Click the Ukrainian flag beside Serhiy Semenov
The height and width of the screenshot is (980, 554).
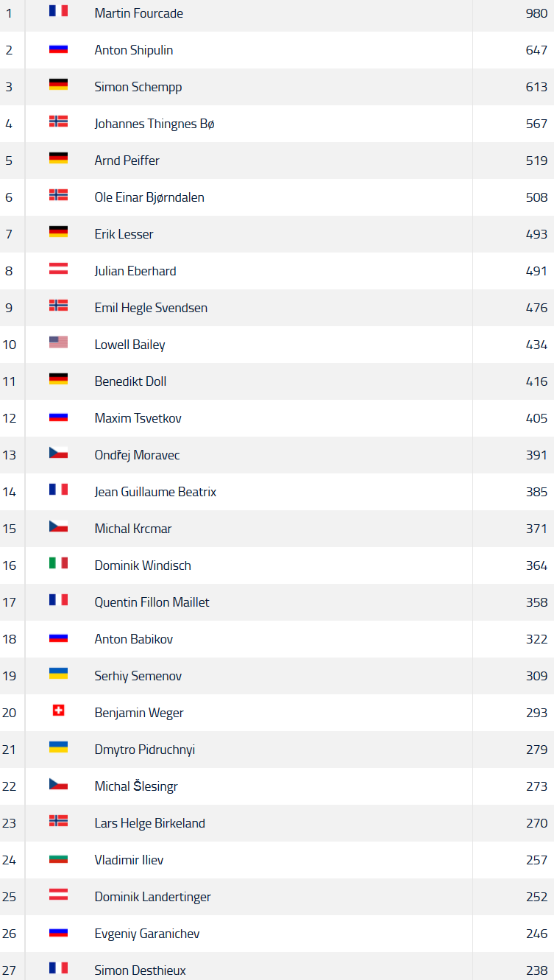(58, 674)
